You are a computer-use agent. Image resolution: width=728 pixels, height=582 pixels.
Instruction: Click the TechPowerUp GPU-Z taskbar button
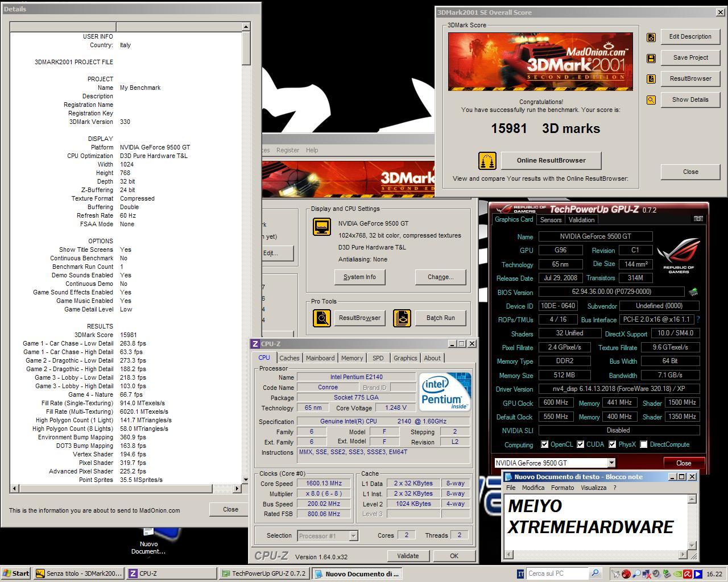point(264,573)
